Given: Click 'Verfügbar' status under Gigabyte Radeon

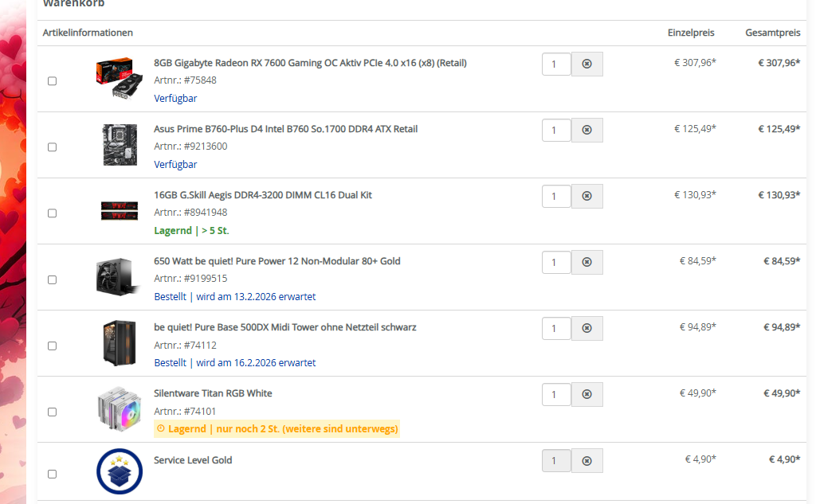Looking at the screenshot, I should (x=175, y=98).
